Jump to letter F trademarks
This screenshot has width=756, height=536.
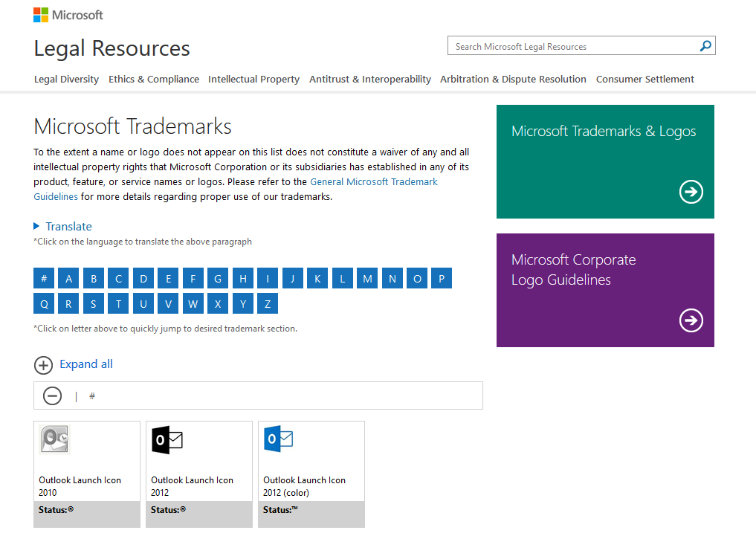click(193, 278)
